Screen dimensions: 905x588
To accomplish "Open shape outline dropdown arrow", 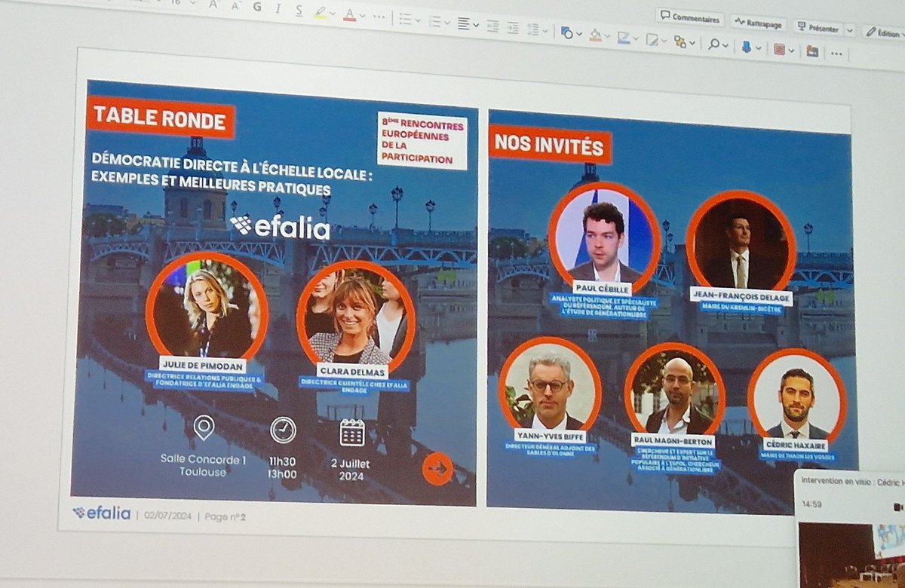I will 634,38.
